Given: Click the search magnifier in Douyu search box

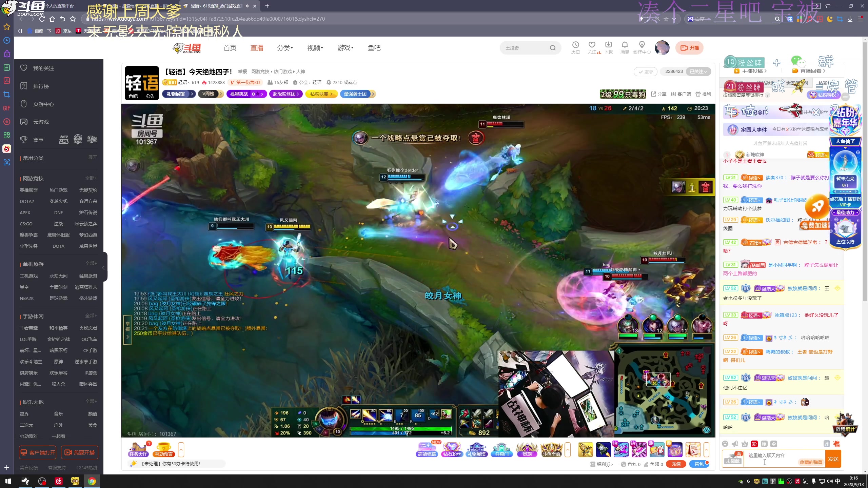Looking at the screenshot, I should (x=553, y=48).
